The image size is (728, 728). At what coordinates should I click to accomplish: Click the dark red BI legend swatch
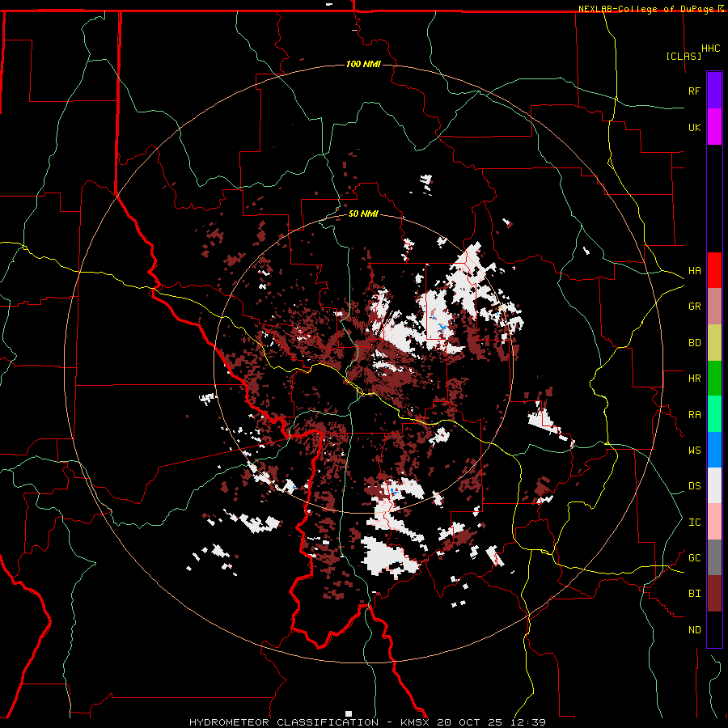(714, 594)
